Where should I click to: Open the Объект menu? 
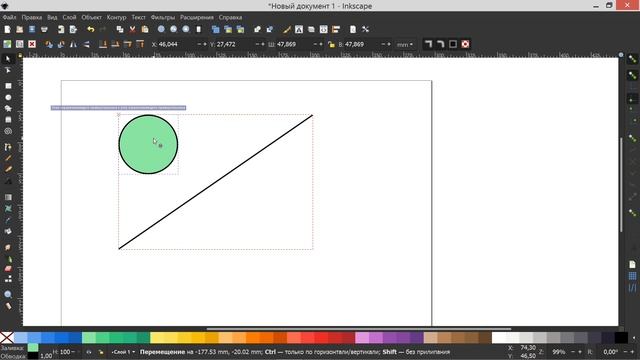[91, 18]
